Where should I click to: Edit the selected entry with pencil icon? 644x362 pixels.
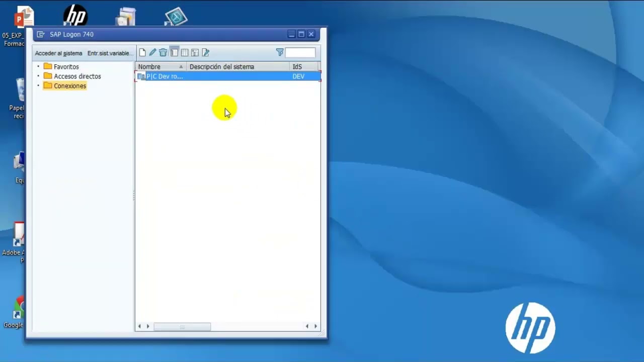[153, 52]
